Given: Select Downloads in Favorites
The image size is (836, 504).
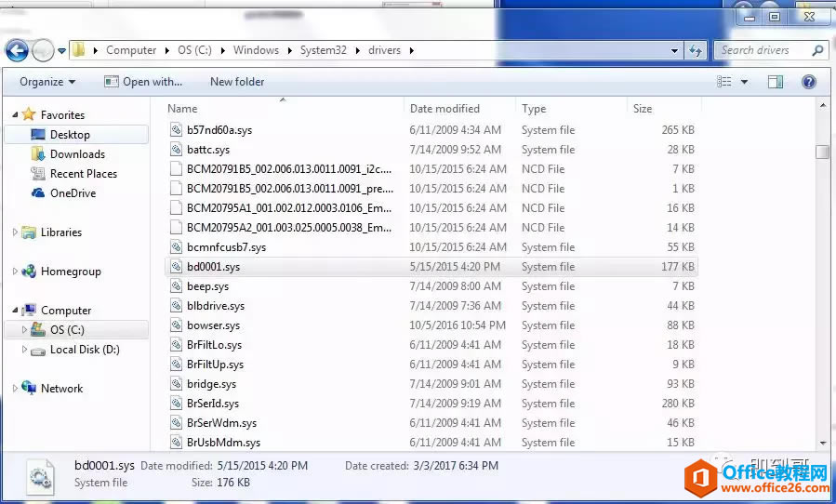Looking at the screenshot, I should click(x=75, y=154).
